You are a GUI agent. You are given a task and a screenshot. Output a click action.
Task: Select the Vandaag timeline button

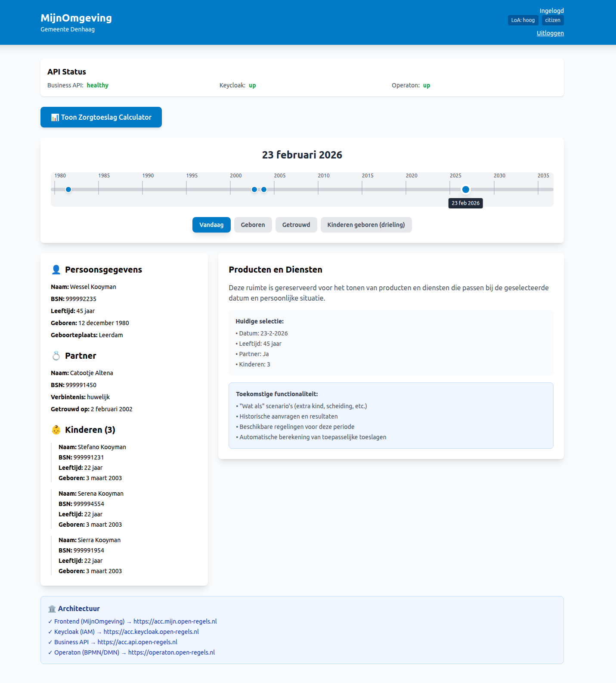(x=211, y=225)
